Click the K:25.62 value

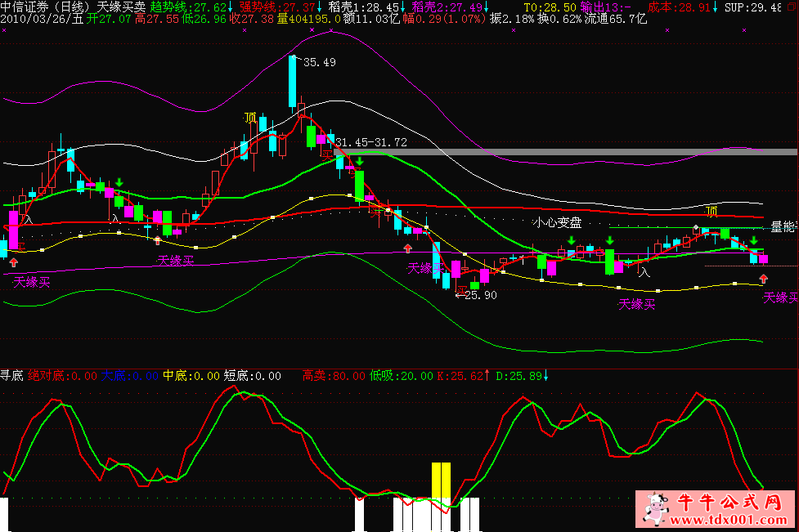[x=460, y=376]
